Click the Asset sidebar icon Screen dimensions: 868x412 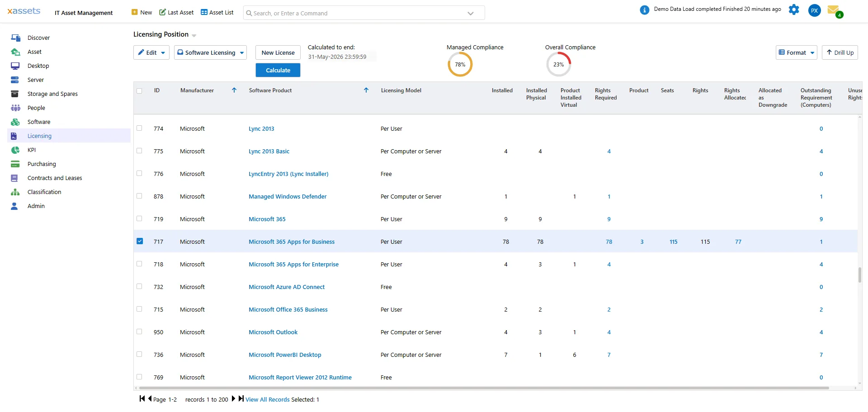click(15, 52)
